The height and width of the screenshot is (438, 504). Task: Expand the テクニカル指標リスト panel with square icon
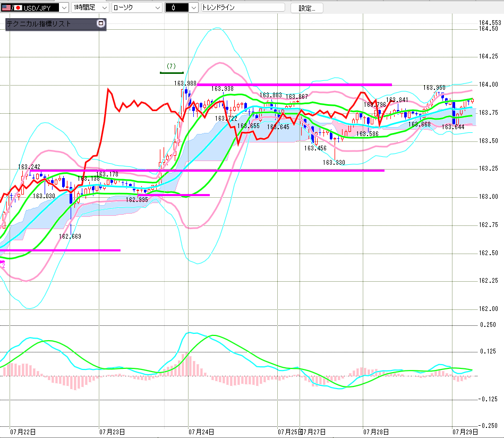click(101, 23)
